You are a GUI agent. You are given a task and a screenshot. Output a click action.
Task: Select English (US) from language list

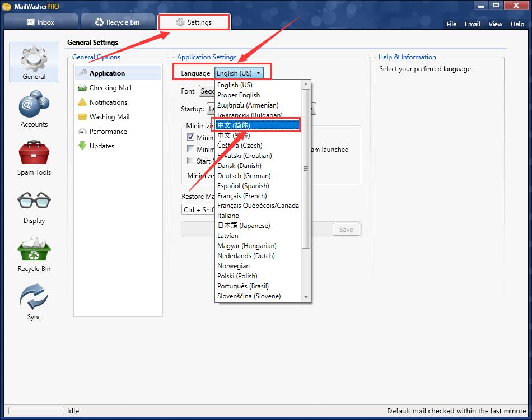click(x=258, y=85)
